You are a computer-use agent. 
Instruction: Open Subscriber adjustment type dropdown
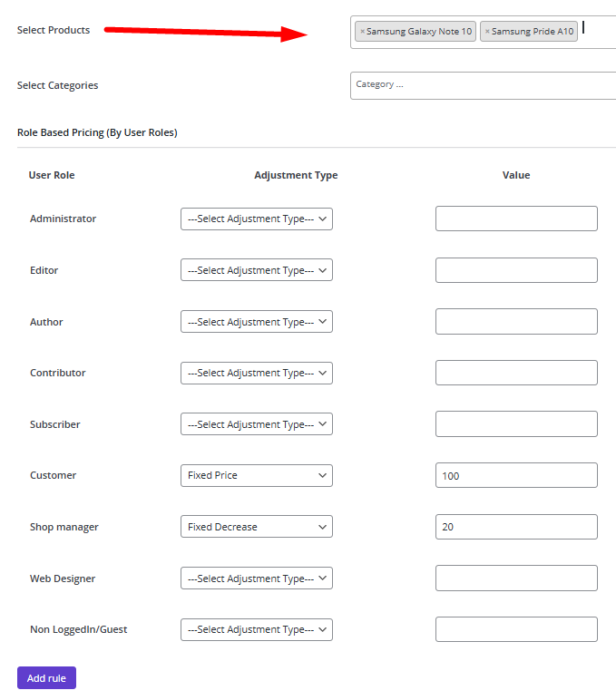click(257, 424)
